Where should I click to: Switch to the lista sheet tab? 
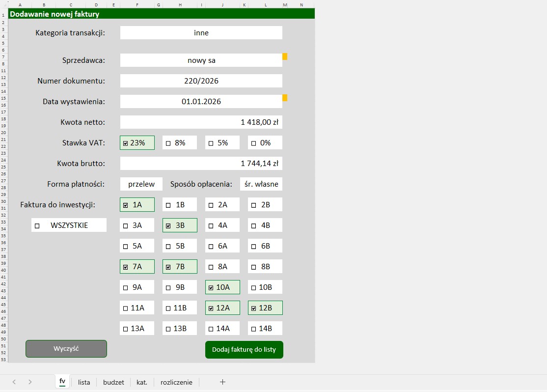(84, 382)
